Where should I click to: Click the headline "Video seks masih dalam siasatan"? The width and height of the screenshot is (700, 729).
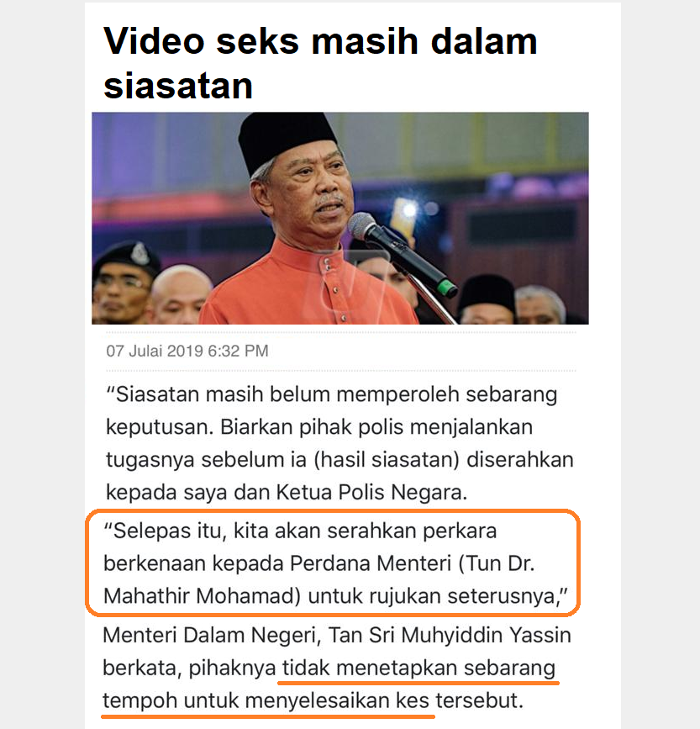(x=319, y=63)
